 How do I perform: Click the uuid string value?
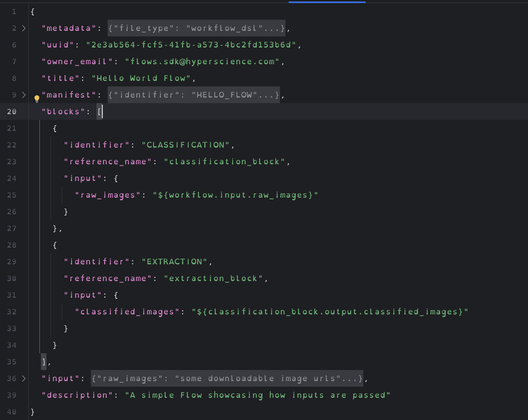point(191,45)
